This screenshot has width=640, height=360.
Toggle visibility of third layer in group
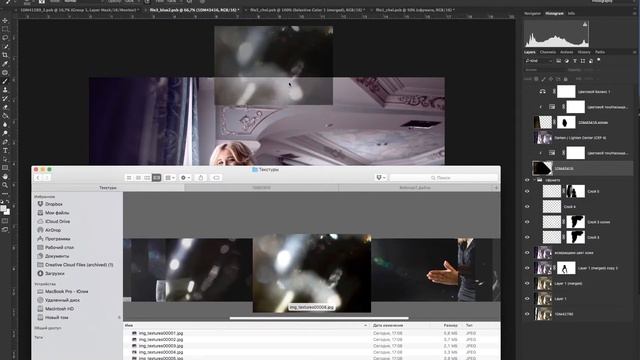(527, 222)
